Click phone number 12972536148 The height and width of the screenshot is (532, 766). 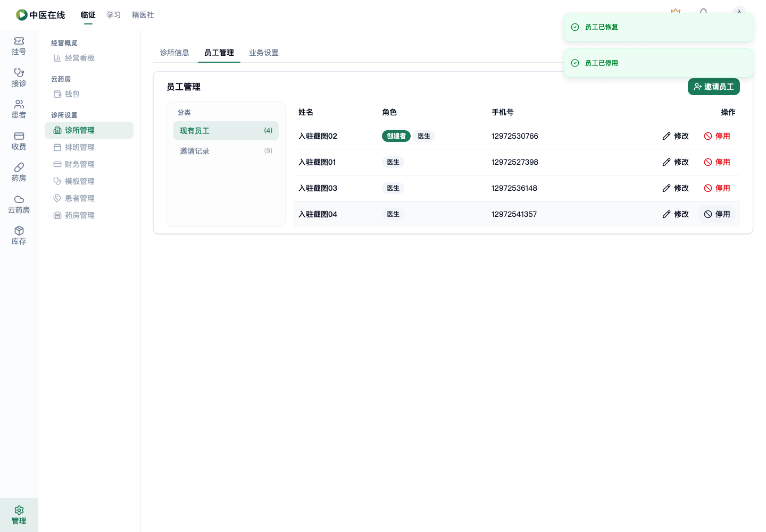[514, 188]
